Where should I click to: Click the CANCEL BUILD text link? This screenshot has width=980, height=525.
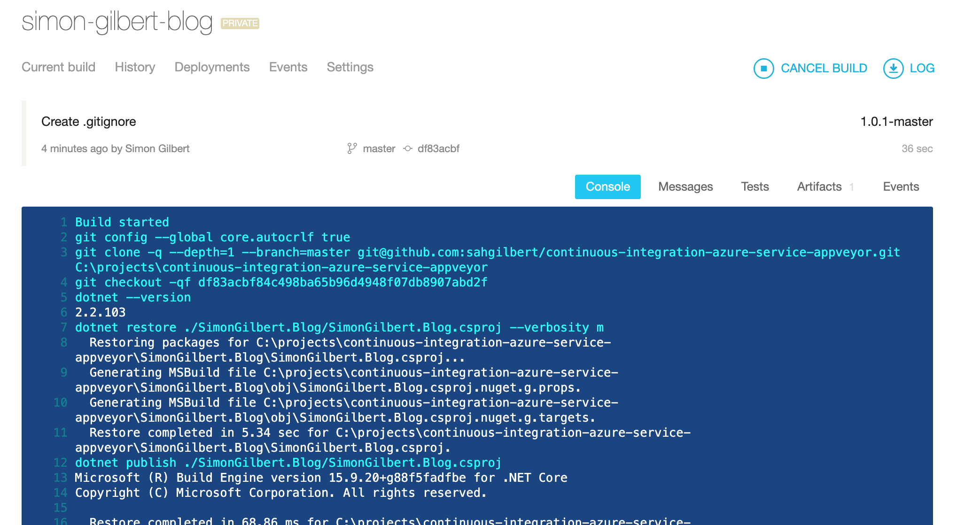(x=824, y=69)
